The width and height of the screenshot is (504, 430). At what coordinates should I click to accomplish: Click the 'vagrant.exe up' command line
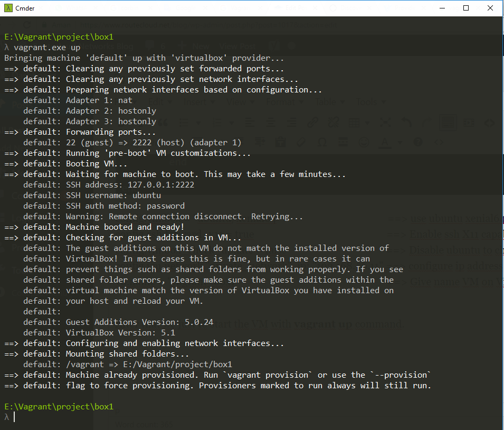pos(42,48)
